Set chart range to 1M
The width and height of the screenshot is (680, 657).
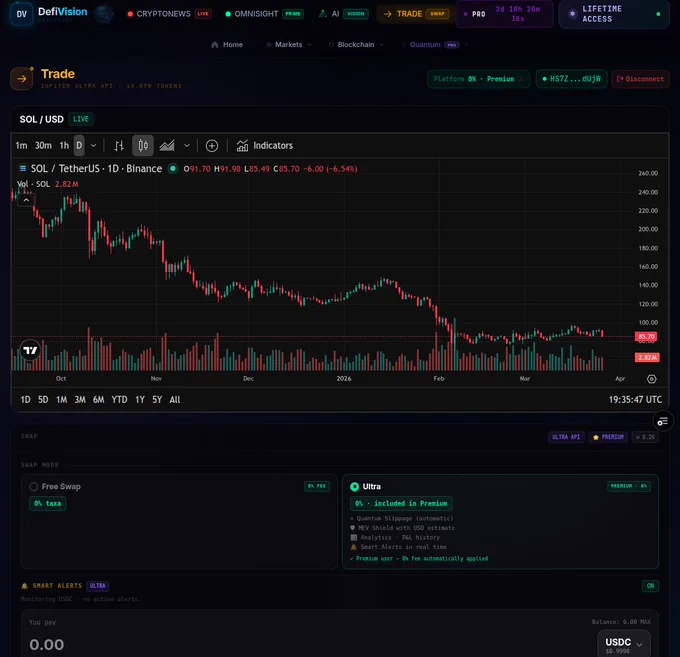pos(62,399)
